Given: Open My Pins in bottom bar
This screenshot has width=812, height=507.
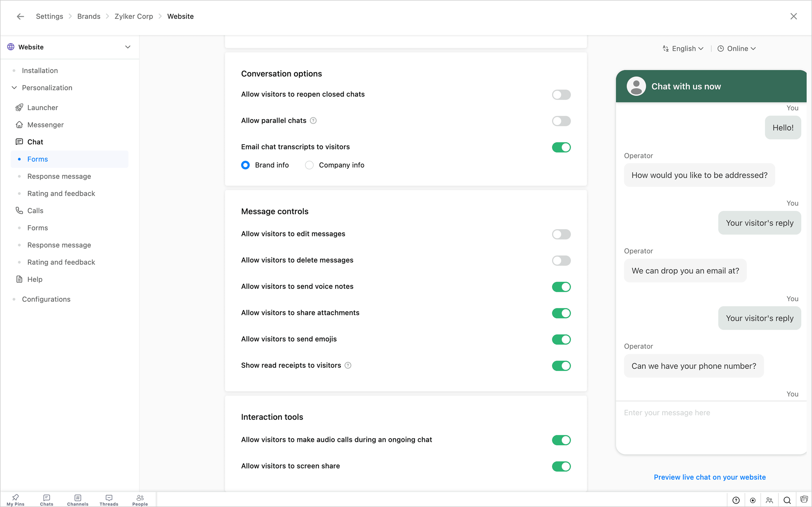Looking at the screenshot, I should coord(15,500).
